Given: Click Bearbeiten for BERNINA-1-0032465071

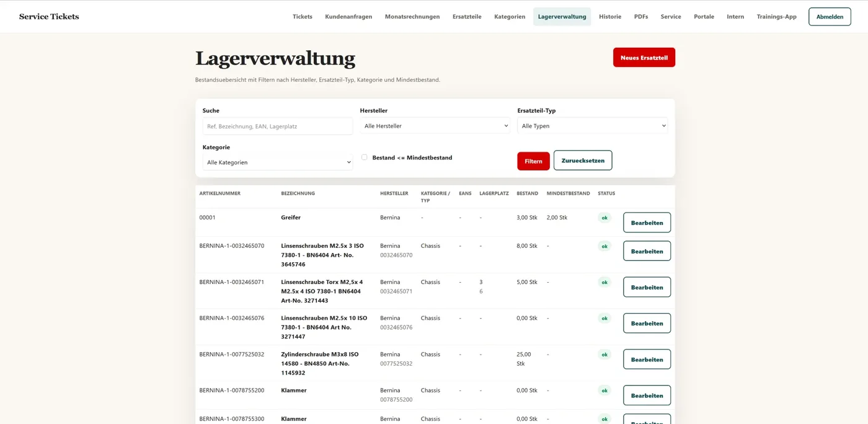Looking at the screenshot, I should pyautogui.click(x=647, y=287).
